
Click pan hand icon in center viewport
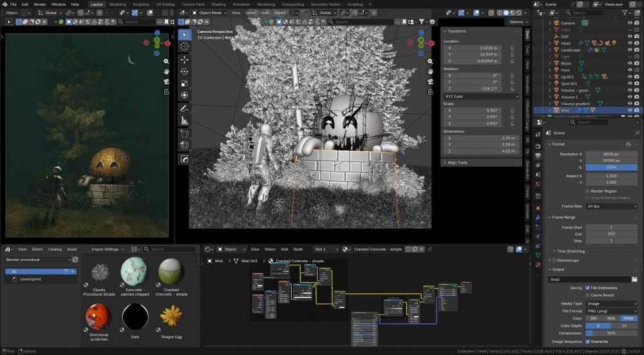pyautogui.click(x=430, y=72)
